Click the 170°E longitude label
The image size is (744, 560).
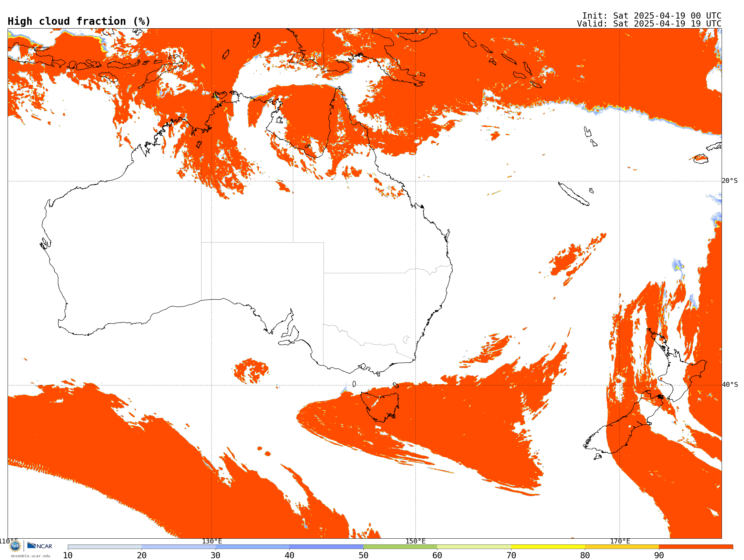[620, 541]
